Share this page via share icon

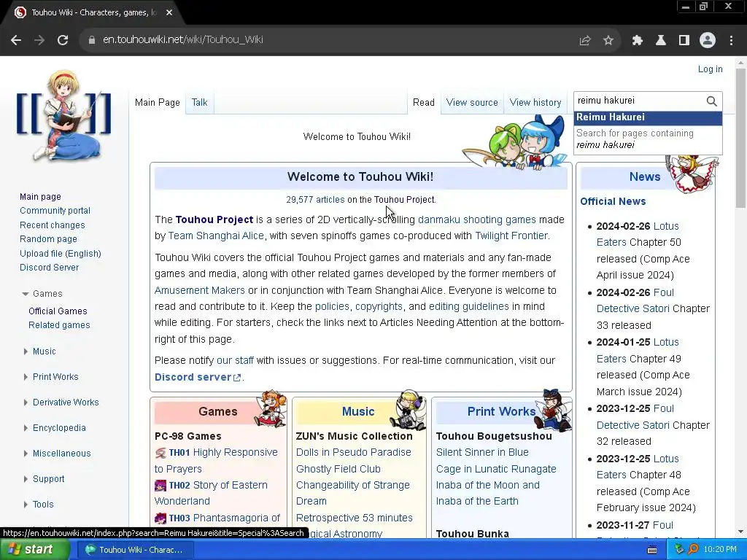(585, 41)
